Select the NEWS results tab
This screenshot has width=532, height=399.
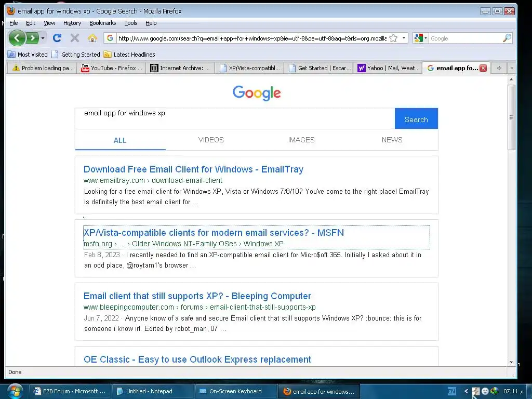tap(392, 140)
